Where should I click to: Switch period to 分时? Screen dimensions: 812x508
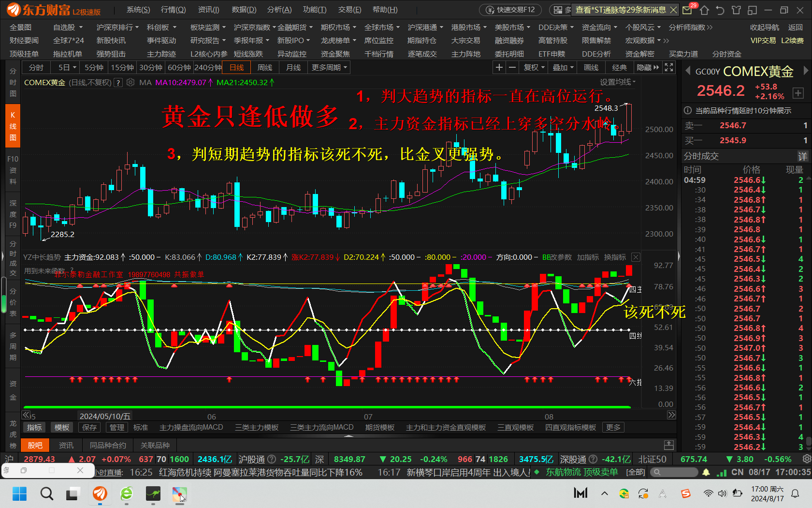36,68
